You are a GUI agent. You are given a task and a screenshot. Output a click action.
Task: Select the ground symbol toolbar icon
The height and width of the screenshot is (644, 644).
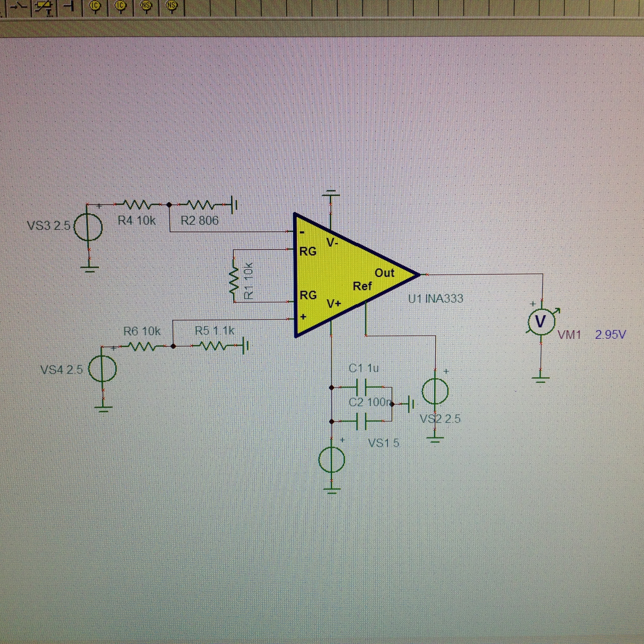point(69,5)
